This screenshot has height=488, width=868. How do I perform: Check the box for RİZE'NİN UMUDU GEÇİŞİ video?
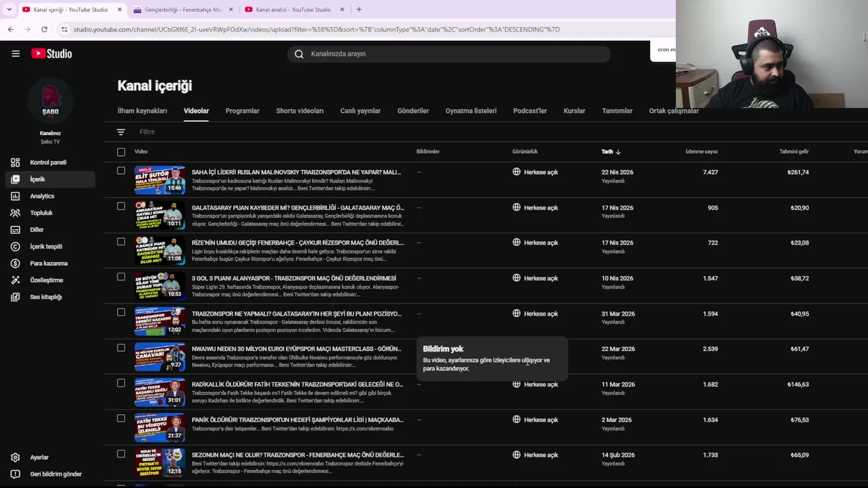pos(121,241)
